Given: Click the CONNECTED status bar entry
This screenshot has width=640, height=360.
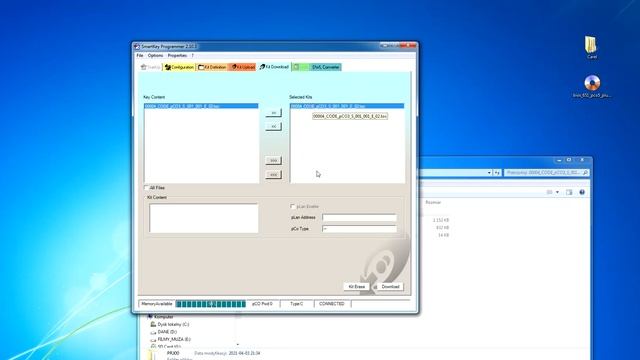Looking at the screenshot, I should click(x=332, y=304).
